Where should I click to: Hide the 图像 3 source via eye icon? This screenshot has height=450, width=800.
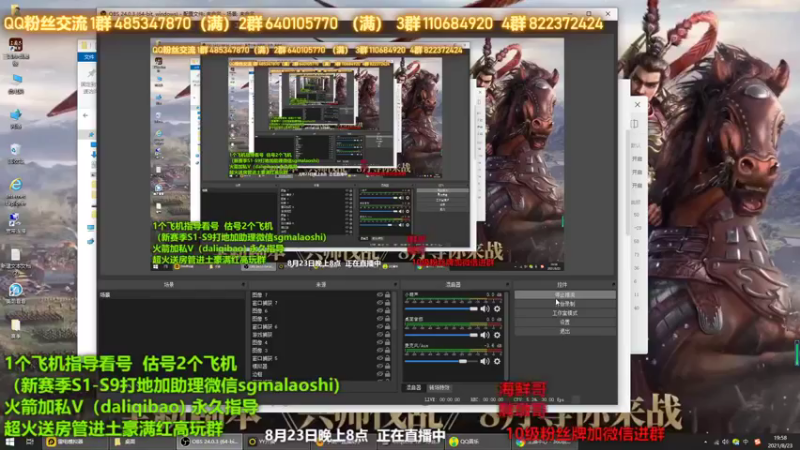coord(380,351)
